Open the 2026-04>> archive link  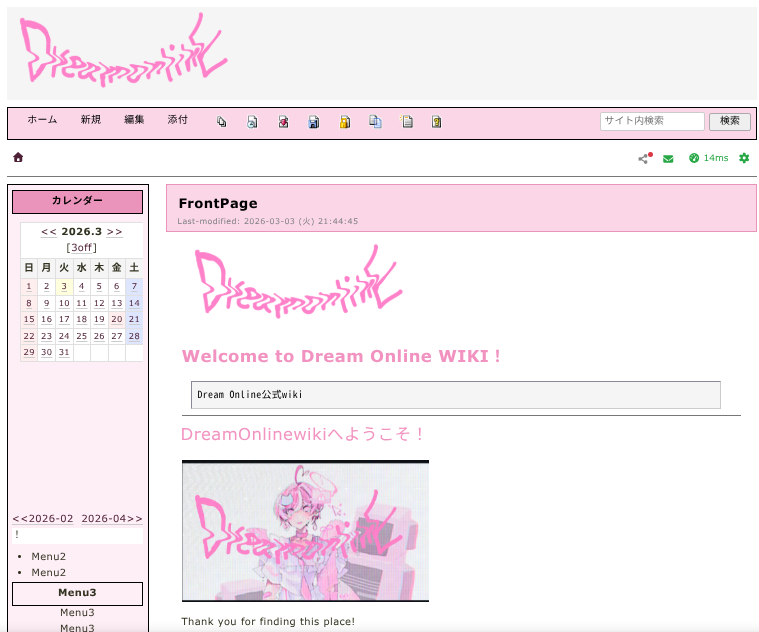pos(112,519)
